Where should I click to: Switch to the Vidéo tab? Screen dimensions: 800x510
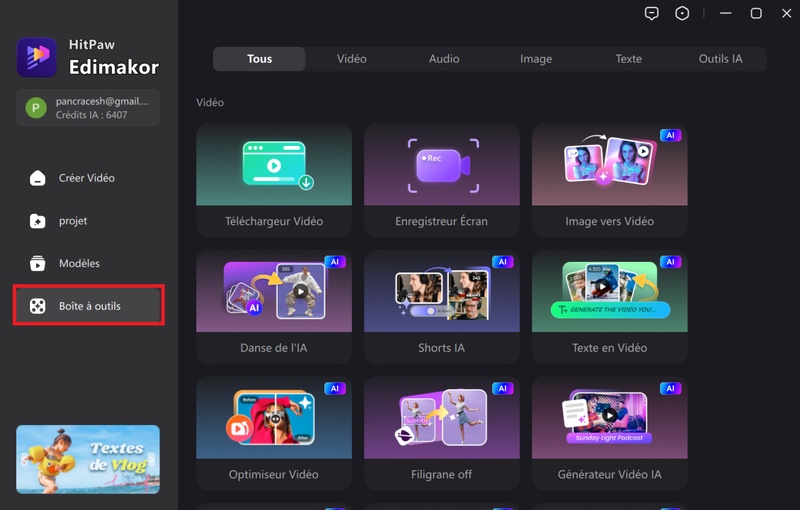[x=352, y=59]
